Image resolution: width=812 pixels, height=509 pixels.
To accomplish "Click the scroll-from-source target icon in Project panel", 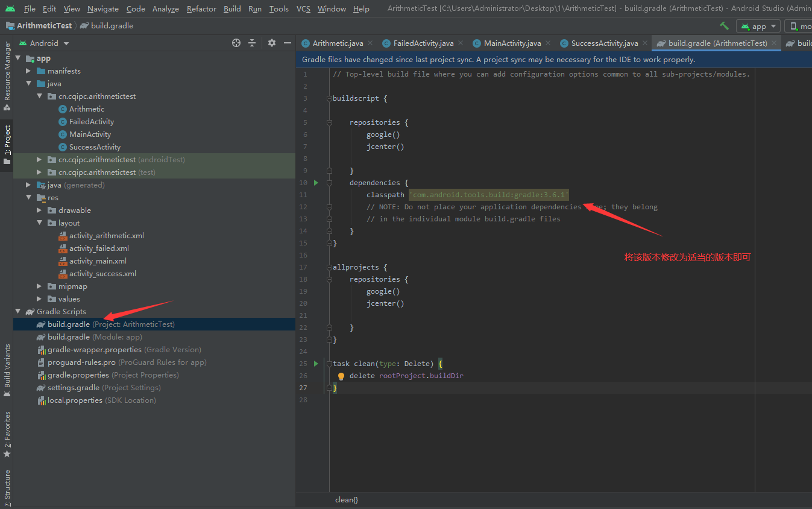I will 236,43.
